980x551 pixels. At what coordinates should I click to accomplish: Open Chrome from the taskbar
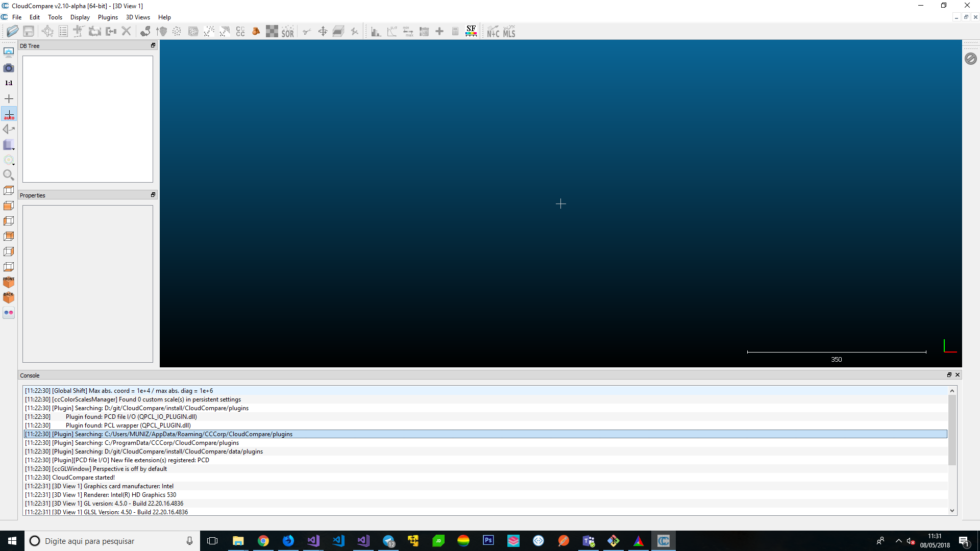(x=263, y=541)
